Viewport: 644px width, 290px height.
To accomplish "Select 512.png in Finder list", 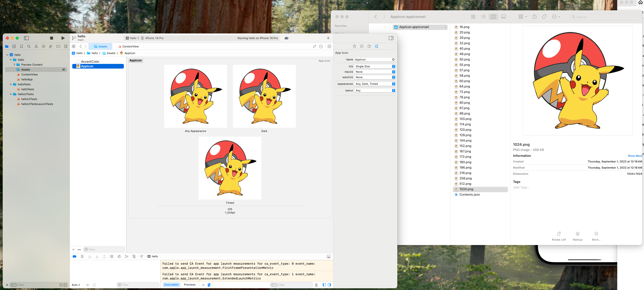I will pyautogui.click(x=465, y=184).
